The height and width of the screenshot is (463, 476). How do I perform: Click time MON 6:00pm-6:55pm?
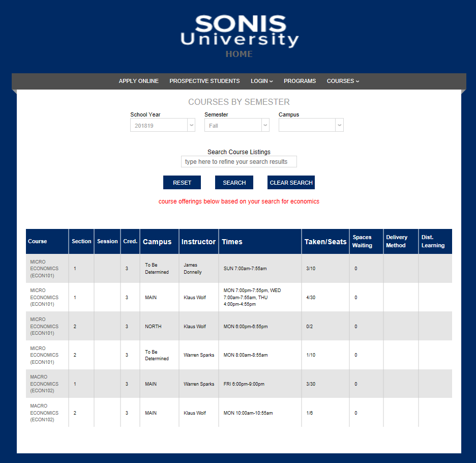[246, 327]
